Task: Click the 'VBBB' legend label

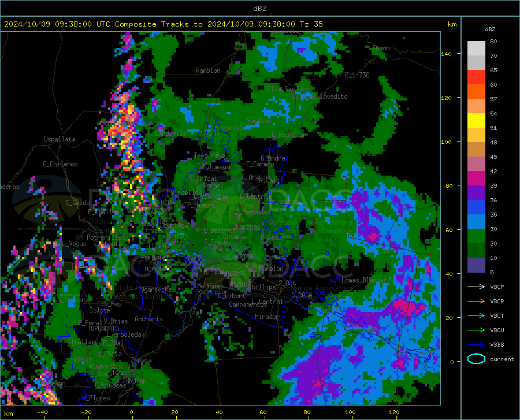Action: point(497,345)
